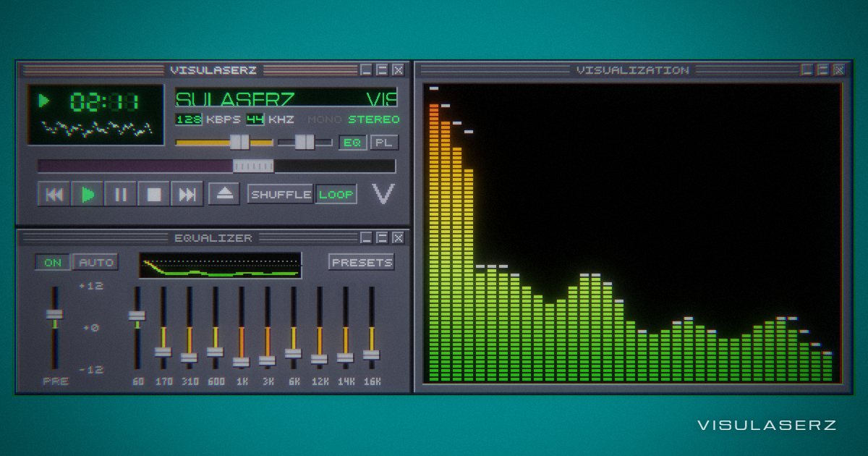Open a file with the eject button
Image resolution: width=868 pixels, height=456 pixels.
224,194
